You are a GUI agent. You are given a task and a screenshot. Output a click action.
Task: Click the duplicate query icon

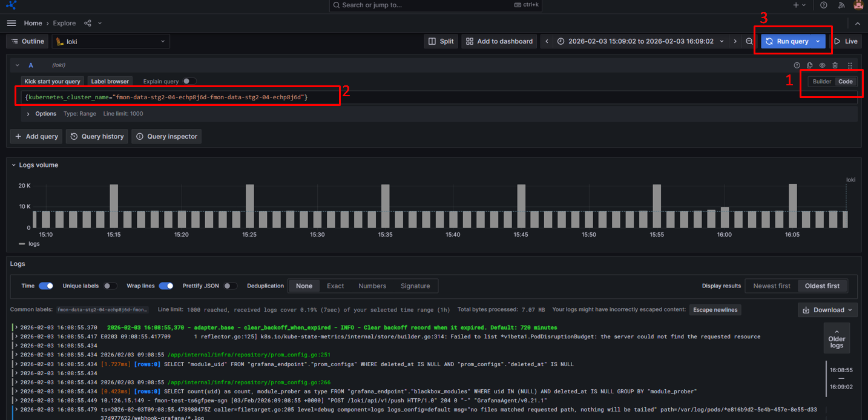809,65
